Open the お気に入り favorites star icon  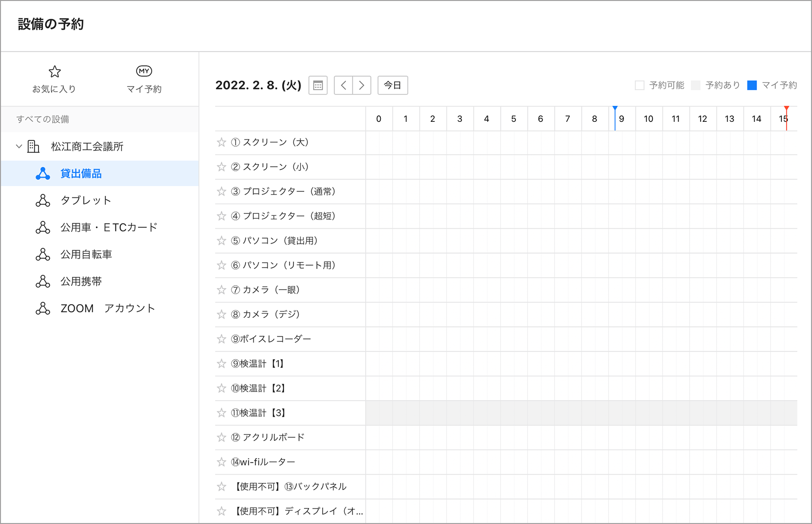click(x=55, y=72)
